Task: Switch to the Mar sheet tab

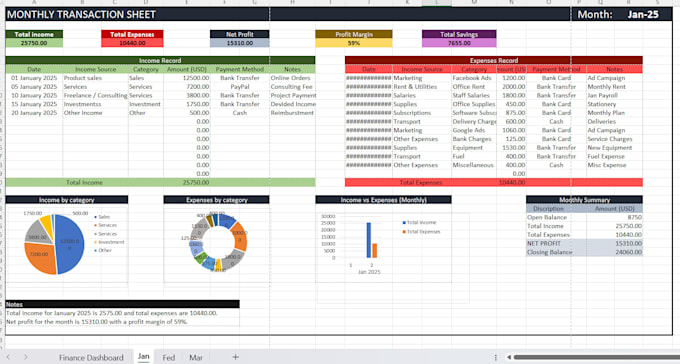Action: click(196, 357)
